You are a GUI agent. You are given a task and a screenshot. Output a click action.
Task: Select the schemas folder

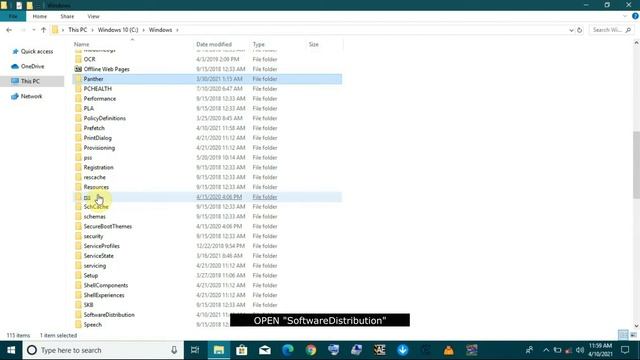click(94, 216)
